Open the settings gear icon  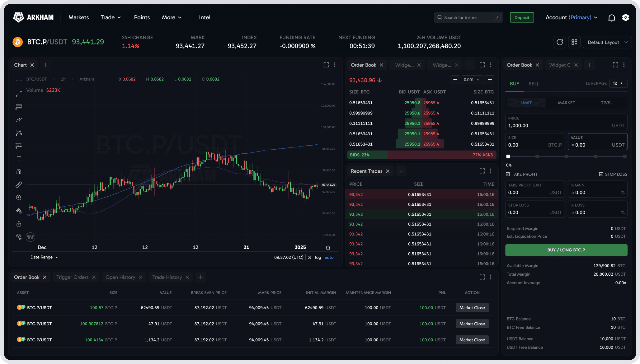(626, 17)
